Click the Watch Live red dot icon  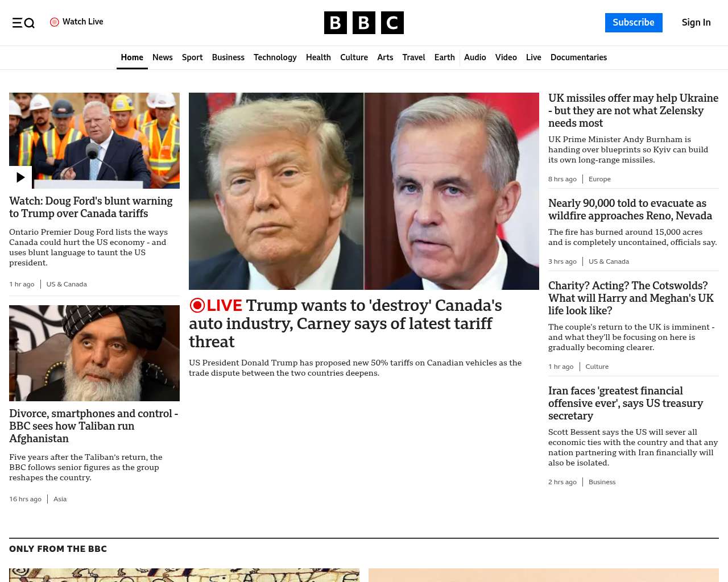tap(55, 22)
